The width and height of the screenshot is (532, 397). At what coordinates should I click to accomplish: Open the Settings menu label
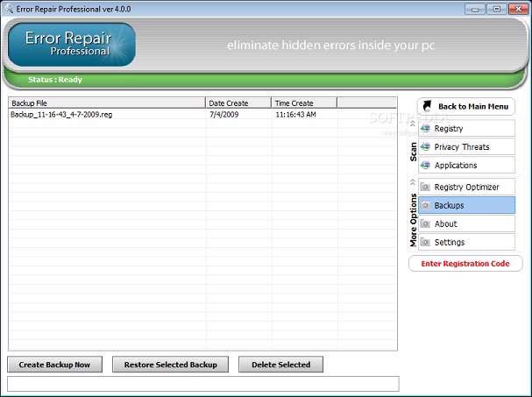pos(450,242)
